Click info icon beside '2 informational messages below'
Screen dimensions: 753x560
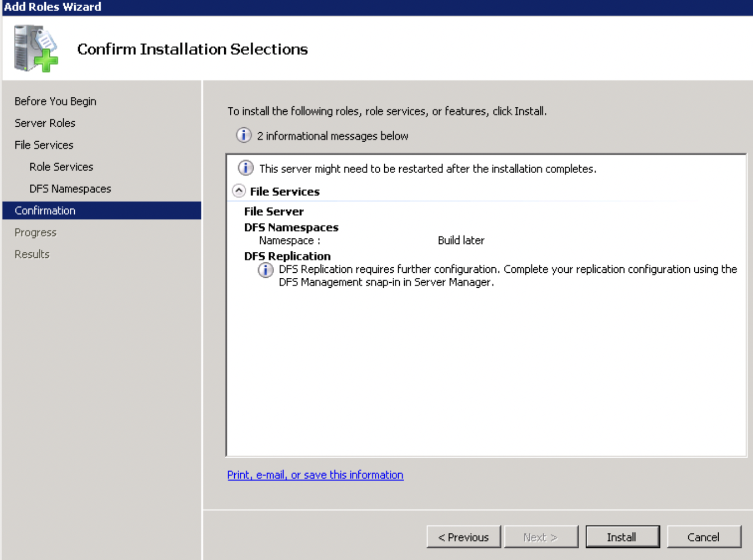(244, 135)
